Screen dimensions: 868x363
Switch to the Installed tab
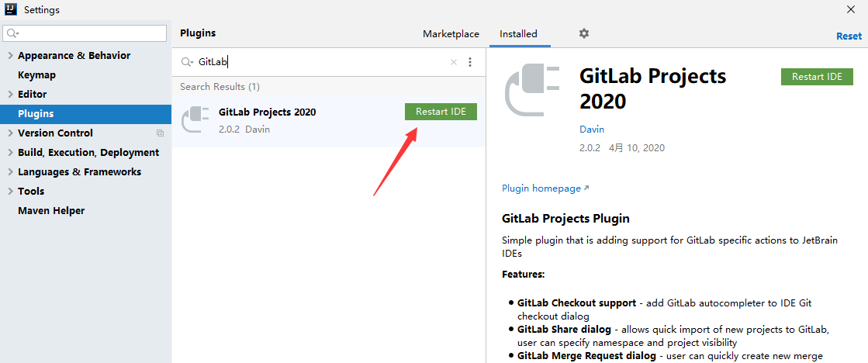[519, 34]
